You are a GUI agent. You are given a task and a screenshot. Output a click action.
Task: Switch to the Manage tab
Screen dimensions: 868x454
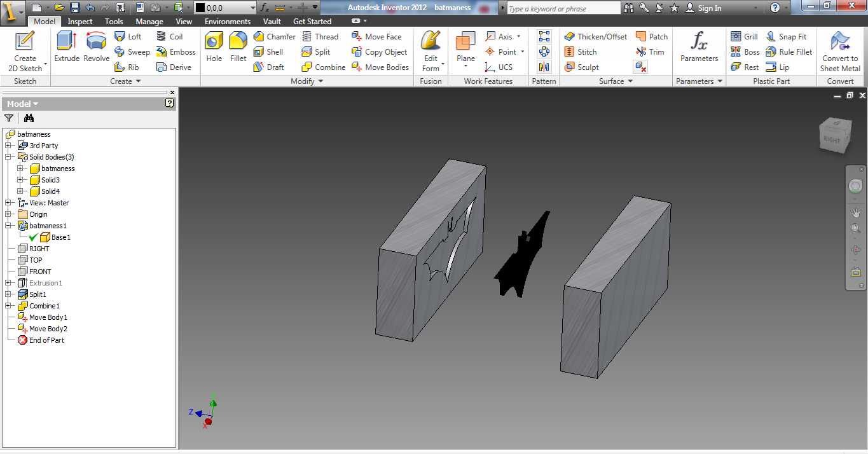(x=149, y=21)
